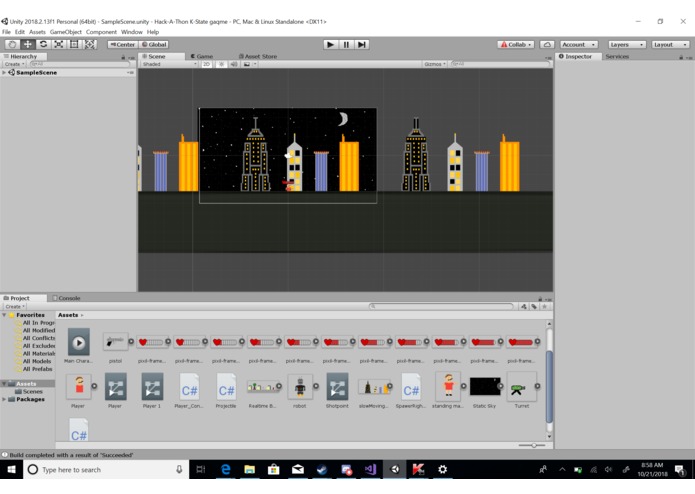Open the Layout dropdown
The height and width of the screenshot is (494, 695).
[670, 44]
